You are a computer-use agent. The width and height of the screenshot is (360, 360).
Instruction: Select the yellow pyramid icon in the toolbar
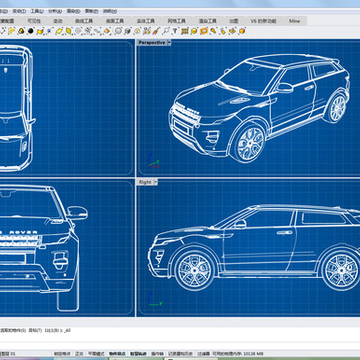(x=107, y=31)
